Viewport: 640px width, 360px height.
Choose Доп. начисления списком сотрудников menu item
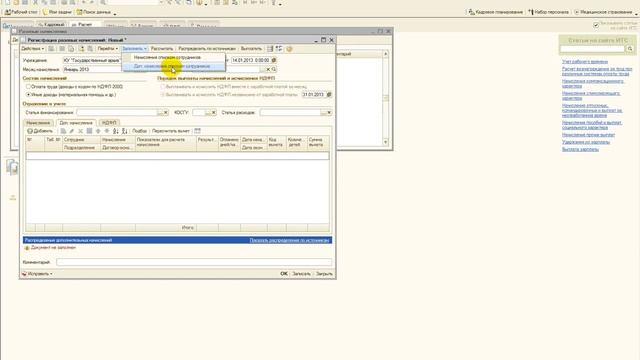tap(172, 66)
